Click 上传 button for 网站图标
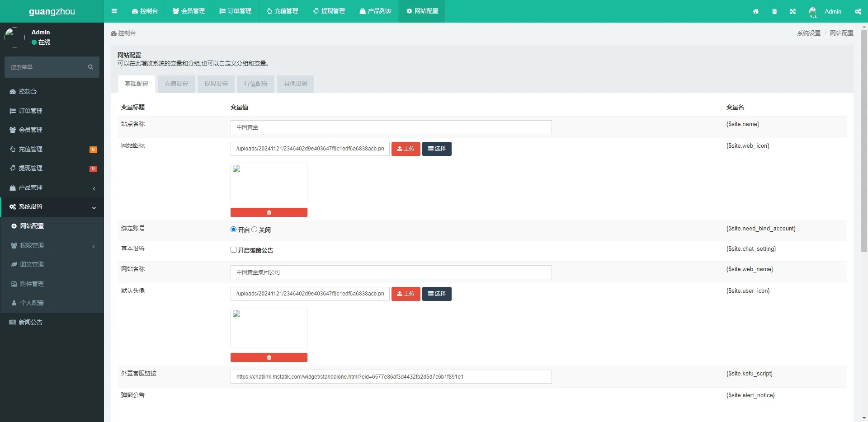868x422 pixels. click(x=406, y=149)
